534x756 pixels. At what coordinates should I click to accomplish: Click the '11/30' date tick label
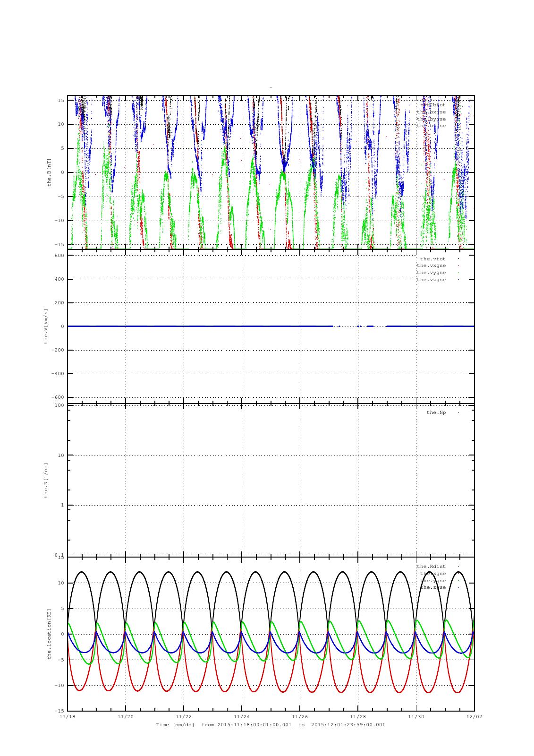pyautogui.click(x=416, y=716)
